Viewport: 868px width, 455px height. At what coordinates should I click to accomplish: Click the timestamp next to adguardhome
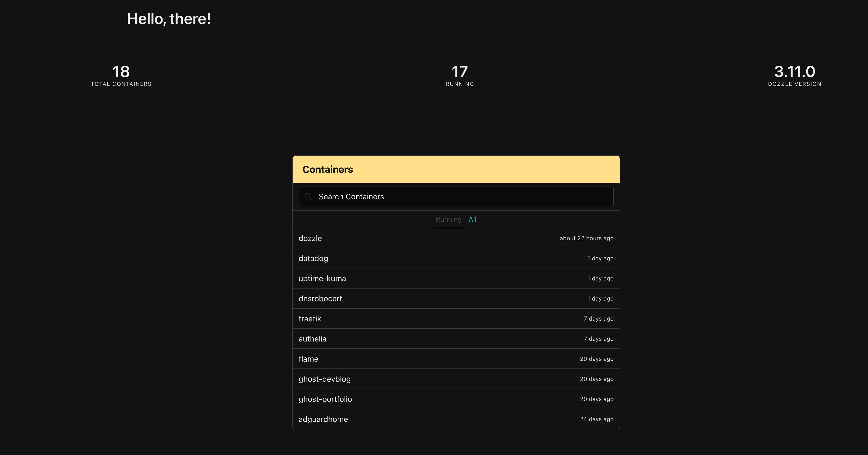tap(597, 419)
